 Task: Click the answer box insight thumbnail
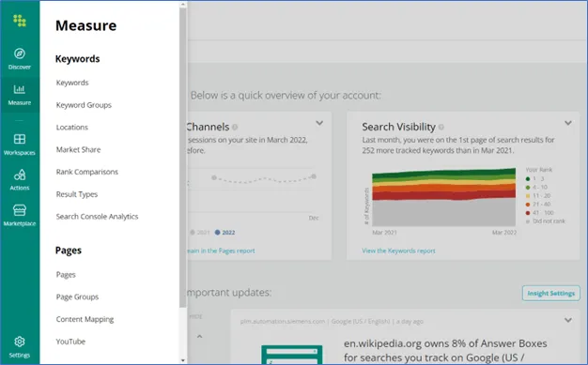point(292,355)
